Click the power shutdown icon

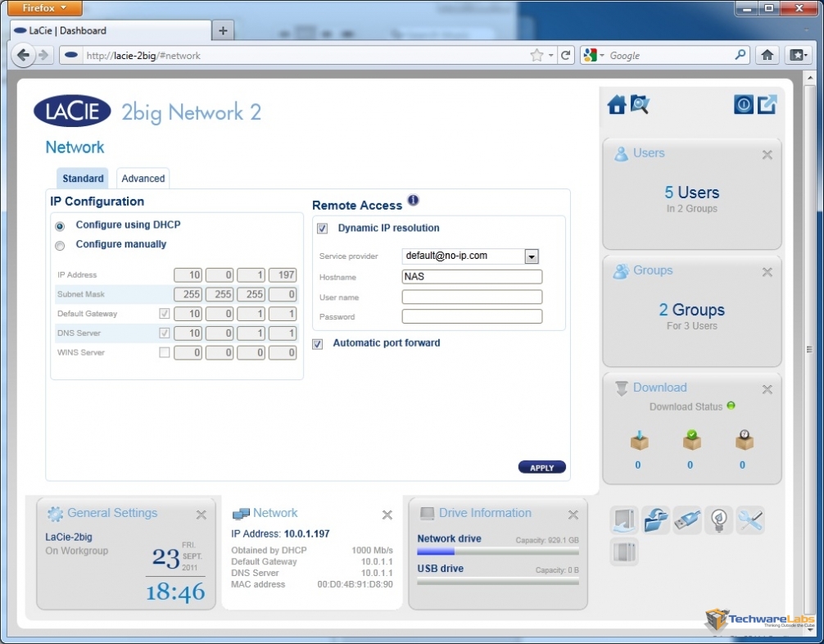click(743, 105)
